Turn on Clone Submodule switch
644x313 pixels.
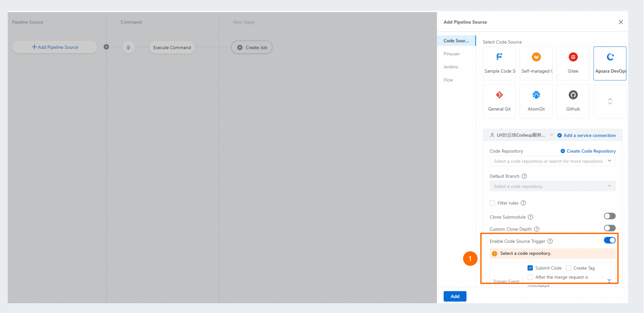[609, 216]
